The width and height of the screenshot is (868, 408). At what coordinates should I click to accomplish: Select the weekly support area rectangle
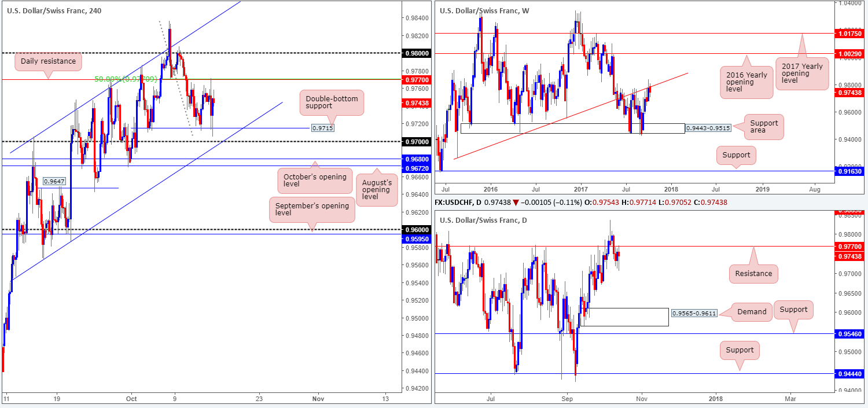click(572, 128)
